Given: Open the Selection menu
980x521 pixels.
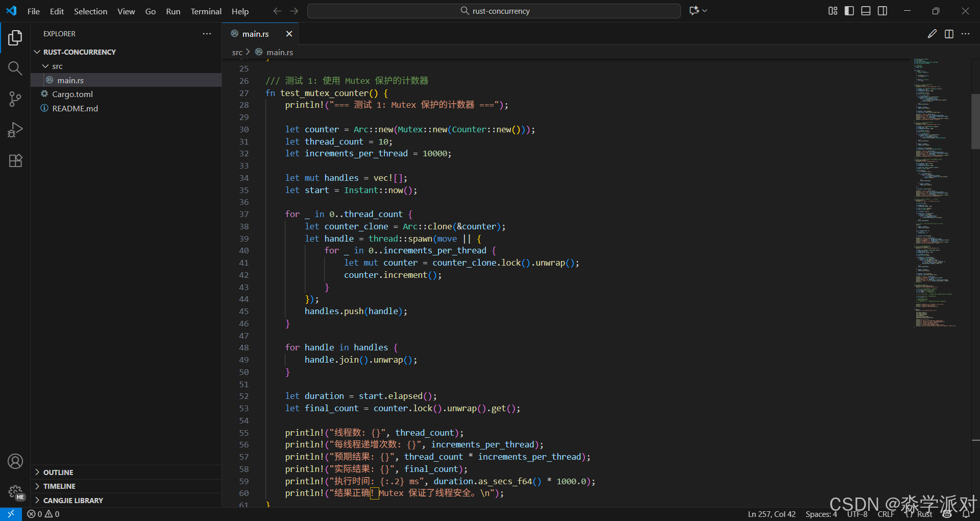Looking at the screenshot, I should point(90,11).
